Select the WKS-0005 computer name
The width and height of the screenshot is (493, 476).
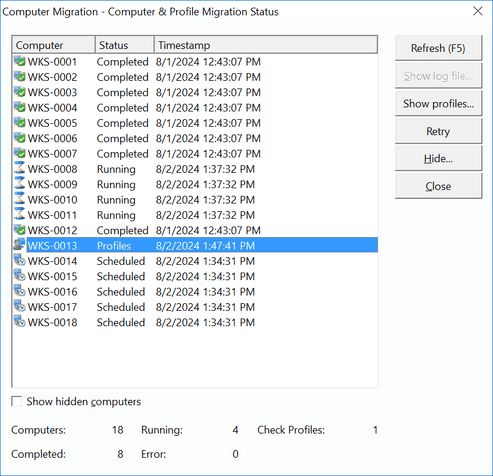[52, 123]
